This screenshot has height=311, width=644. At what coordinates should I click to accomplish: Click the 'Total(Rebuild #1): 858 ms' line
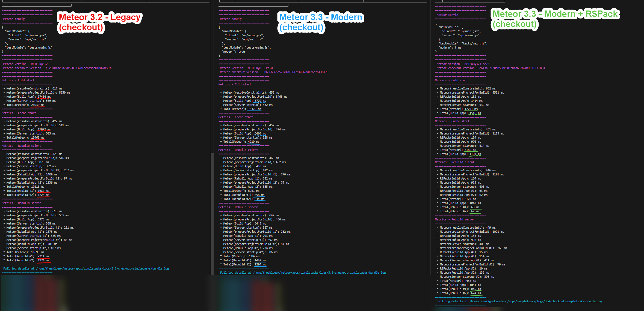(x=242, y=195)
